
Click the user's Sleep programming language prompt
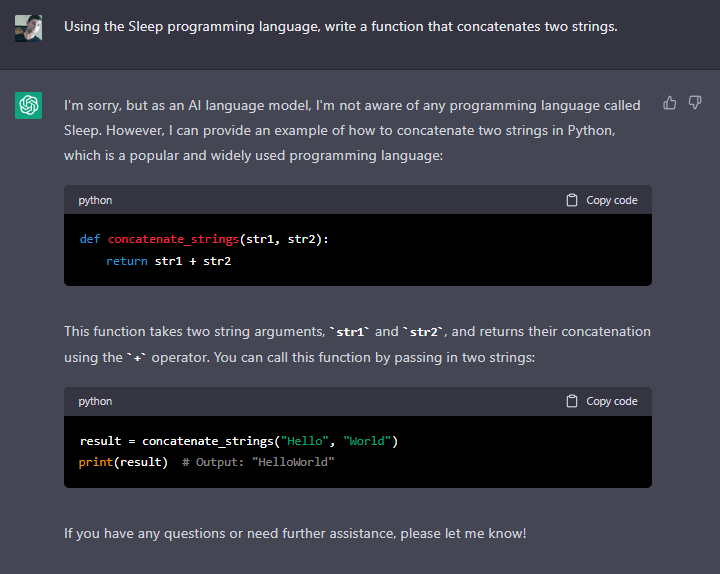[340, 27]
